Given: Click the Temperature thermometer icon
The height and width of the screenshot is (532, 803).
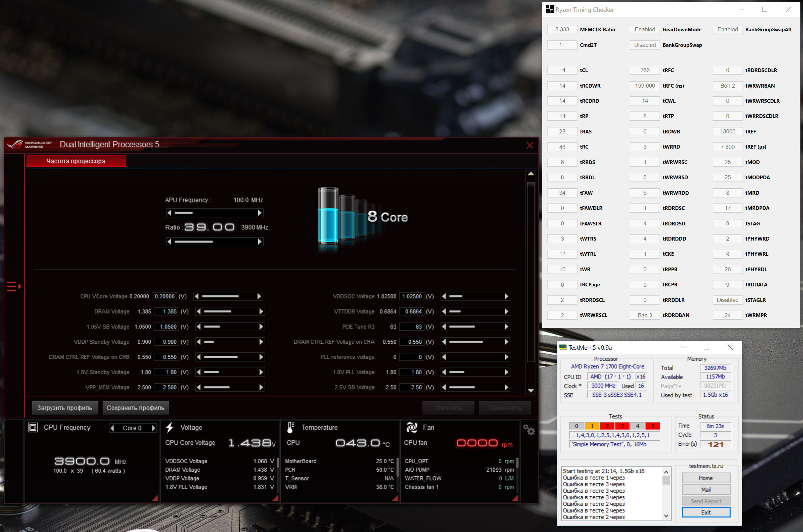Looking at the screenshot, I should (290, 428).
